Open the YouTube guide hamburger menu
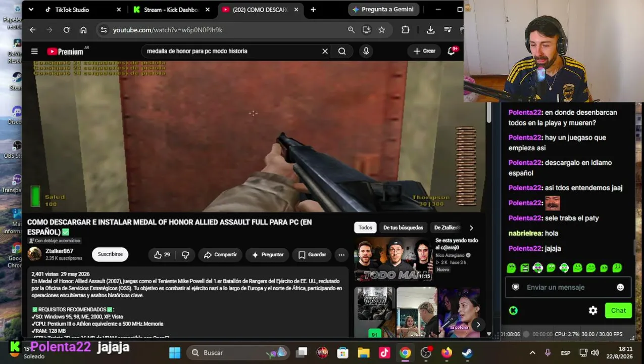The width and height of the screenshot is (644, 364). [x=34, y=51]
